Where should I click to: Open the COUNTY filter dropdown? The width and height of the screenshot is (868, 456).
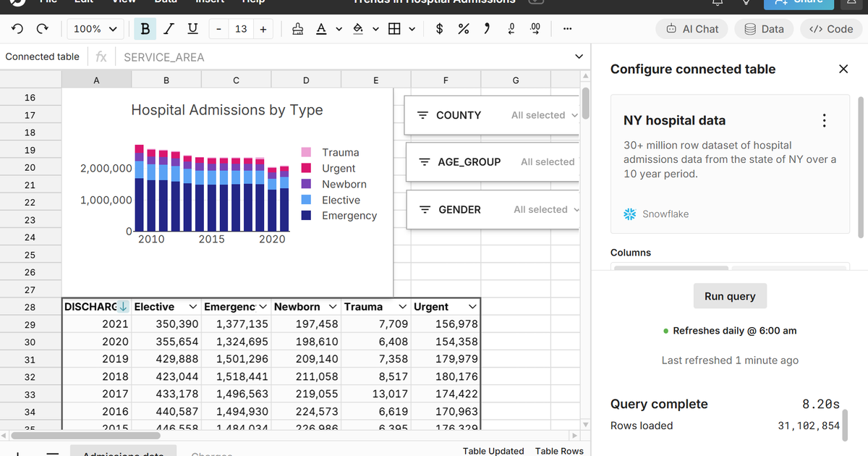[545, 115]
